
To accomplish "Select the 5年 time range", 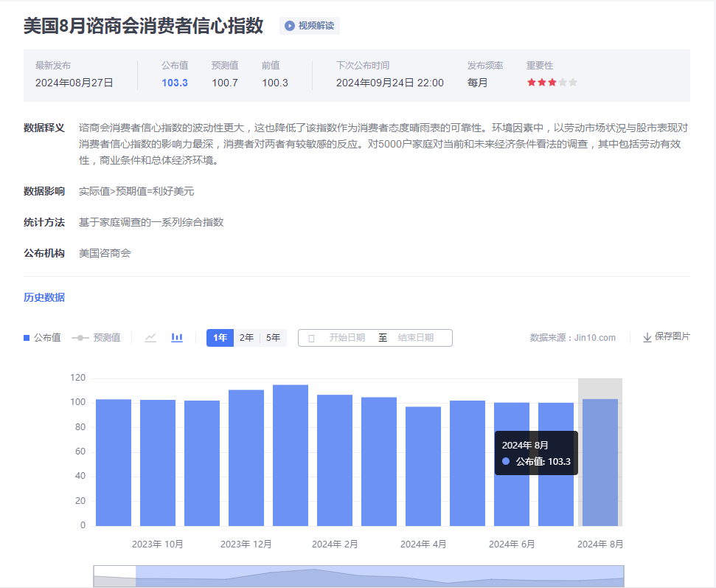I will point(273,338).
